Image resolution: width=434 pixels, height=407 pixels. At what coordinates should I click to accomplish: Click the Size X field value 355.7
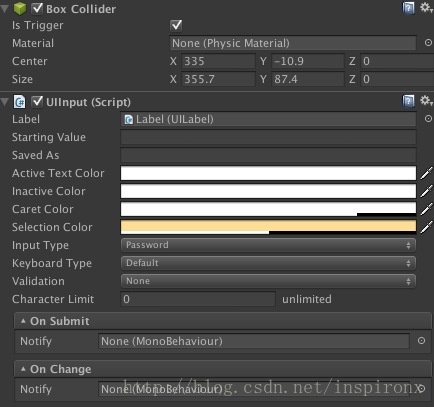(x=218, y=79)
